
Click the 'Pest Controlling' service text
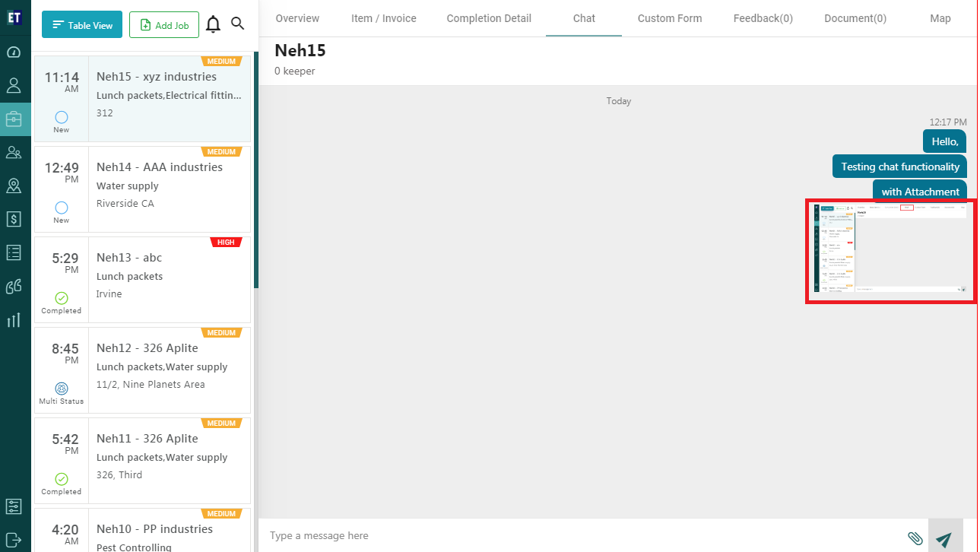134,547
